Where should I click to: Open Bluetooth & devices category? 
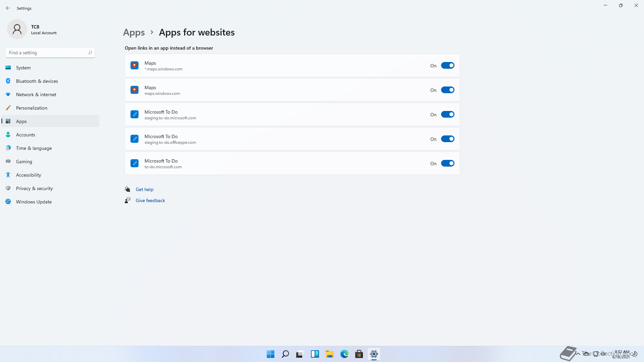pos(50,81)
